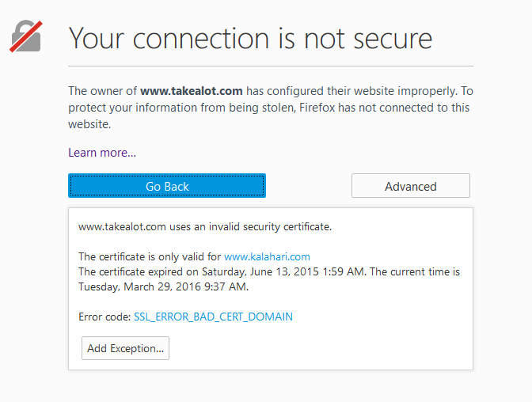The image size is (532, 402).
Task: Click the bold www.takealot.com domain name
Action: [x=192, y=91]
